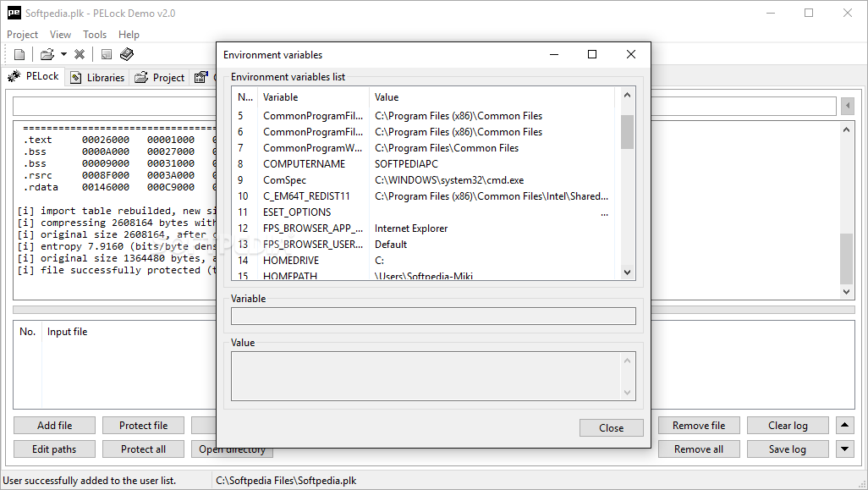Click the PELock app icon in title bar

14,13
